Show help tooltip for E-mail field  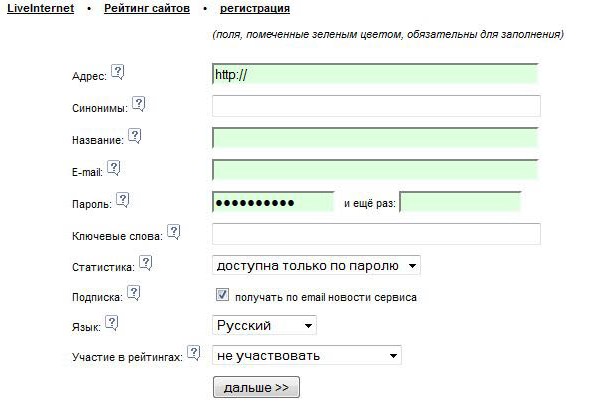click(114, 168)
